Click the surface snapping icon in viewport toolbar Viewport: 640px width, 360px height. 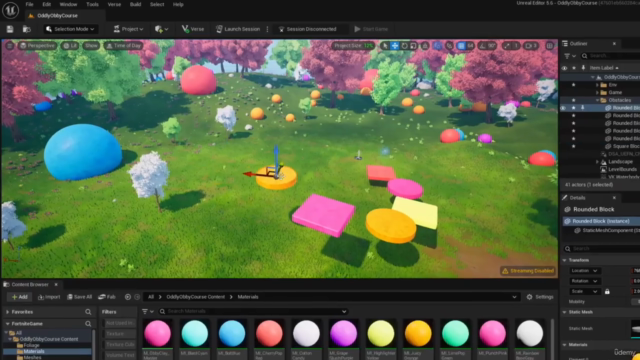449,46
